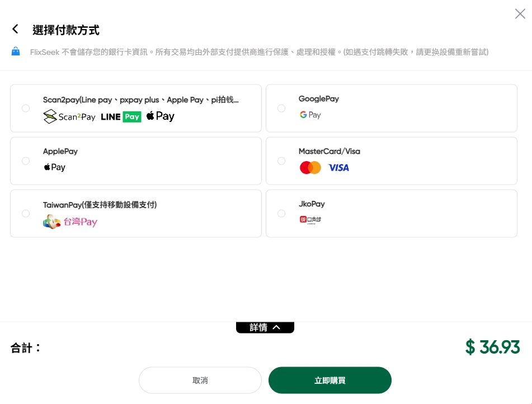Click the Taiwan Pay logo
The width and height of the screenshot is (532, 404).
[x=70, y=222]
